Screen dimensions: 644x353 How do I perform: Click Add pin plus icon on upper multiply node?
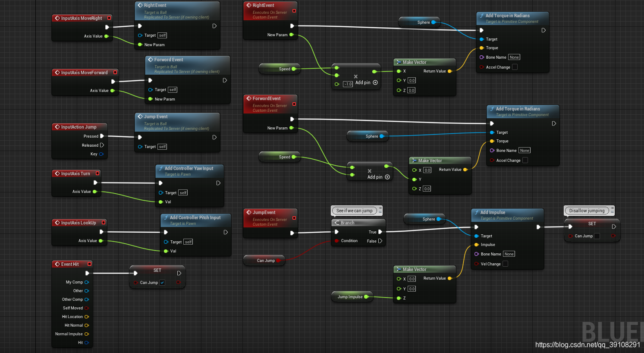pos(375,82)
